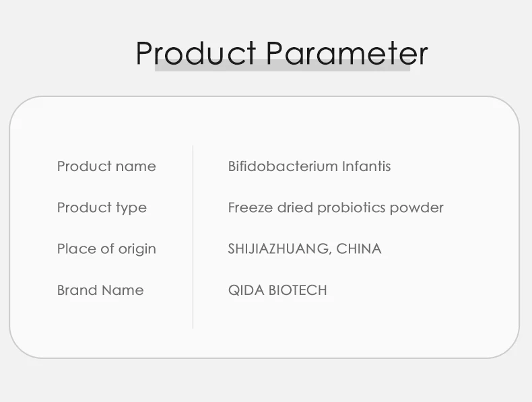Select the Place of origin label

[x=106, y=248]
